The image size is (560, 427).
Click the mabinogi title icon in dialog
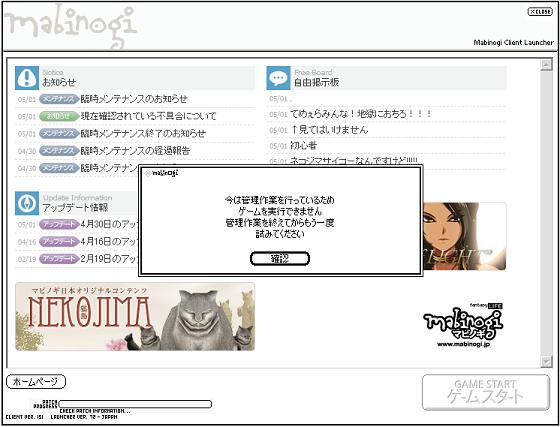(x=148, y=173)
